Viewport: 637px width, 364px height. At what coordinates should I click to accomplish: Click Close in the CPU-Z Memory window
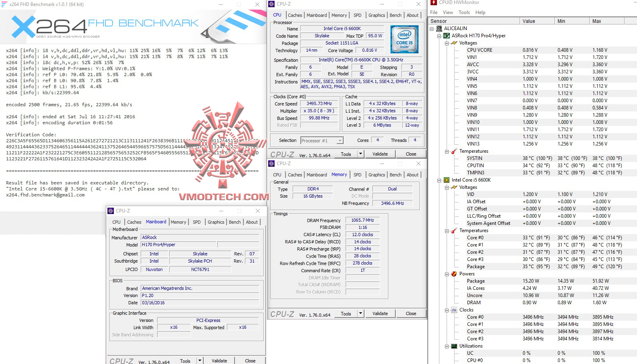pos(411,313)
